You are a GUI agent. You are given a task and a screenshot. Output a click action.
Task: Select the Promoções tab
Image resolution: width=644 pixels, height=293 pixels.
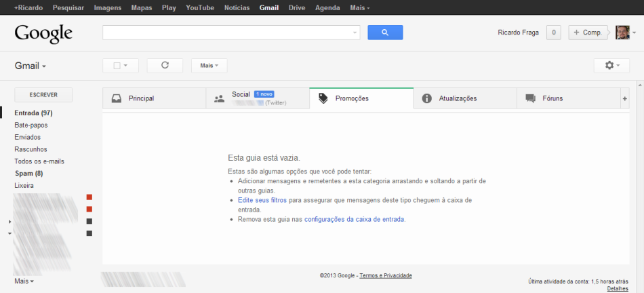point(361,98)
